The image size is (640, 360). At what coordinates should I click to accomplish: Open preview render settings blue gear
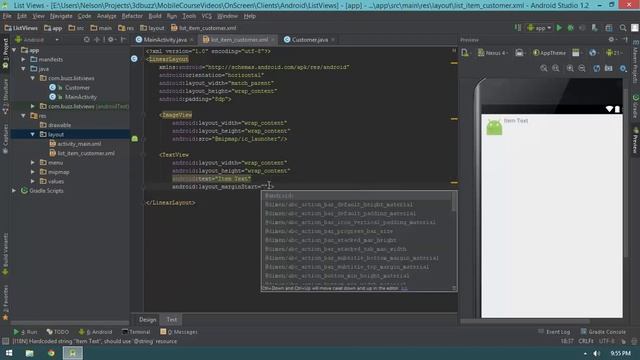(x=623, y=69)
